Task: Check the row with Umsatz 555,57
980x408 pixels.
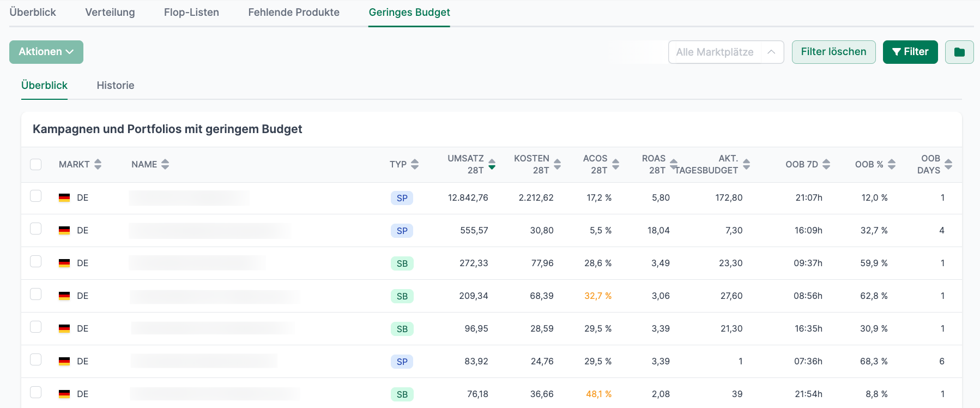Action: coord(36,229)
